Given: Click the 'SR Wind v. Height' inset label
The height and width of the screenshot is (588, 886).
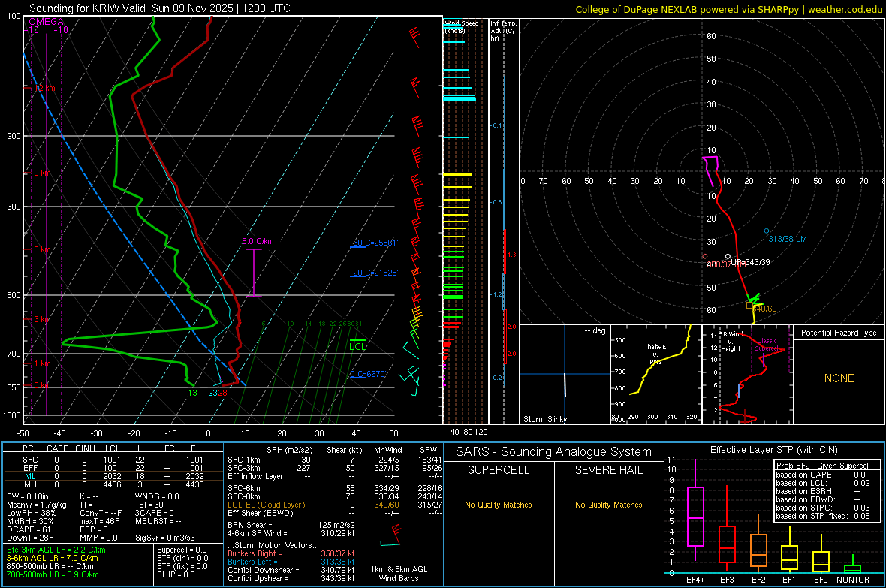Looking at the screenshot, I should click(x=731, y=342).
